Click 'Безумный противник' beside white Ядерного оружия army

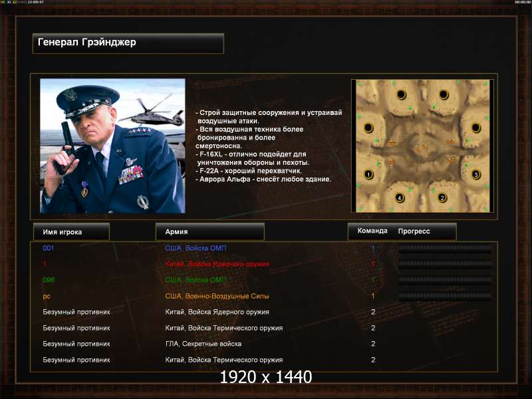pyautogui.click(x=76, y=312)
